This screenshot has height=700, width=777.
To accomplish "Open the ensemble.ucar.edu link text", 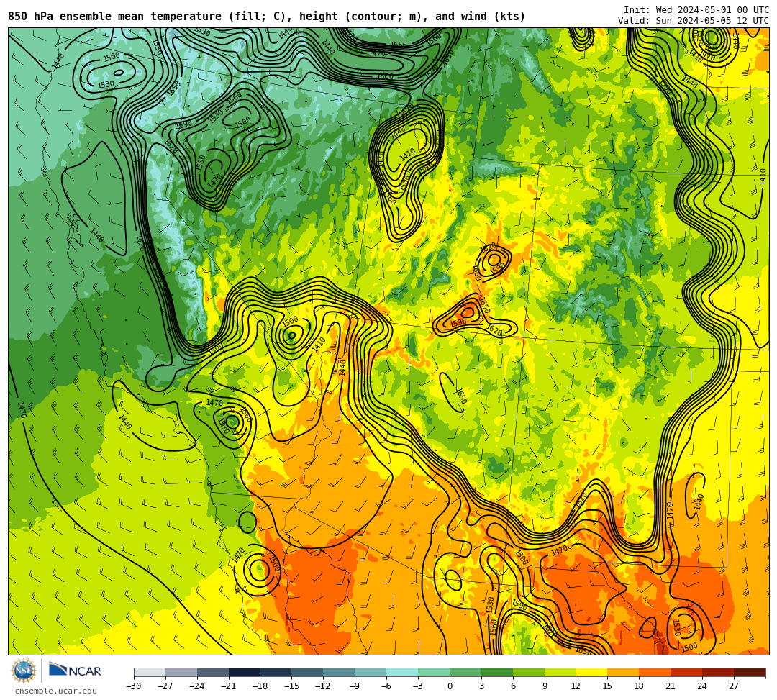I will pyautogui.click(x=56, y=691).
